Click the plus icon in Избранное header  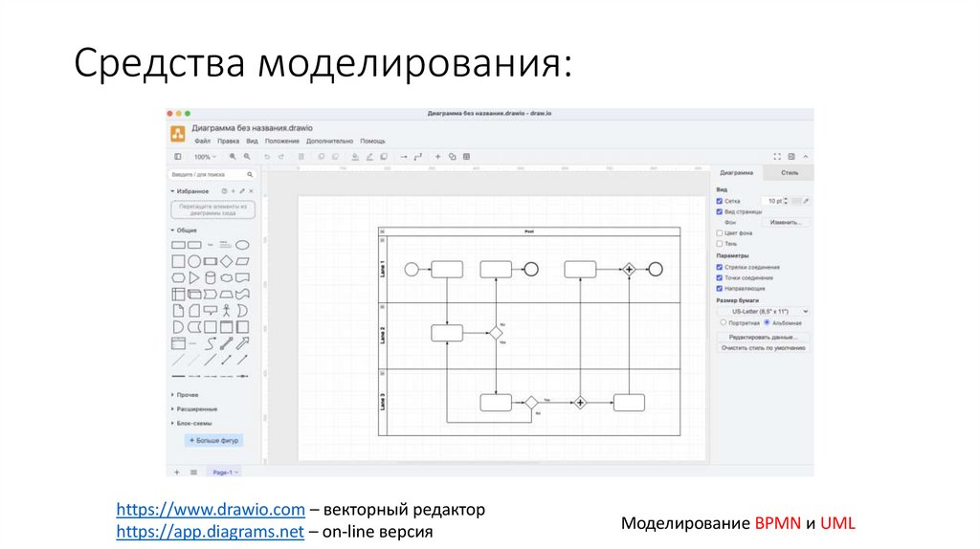(234, 191)
